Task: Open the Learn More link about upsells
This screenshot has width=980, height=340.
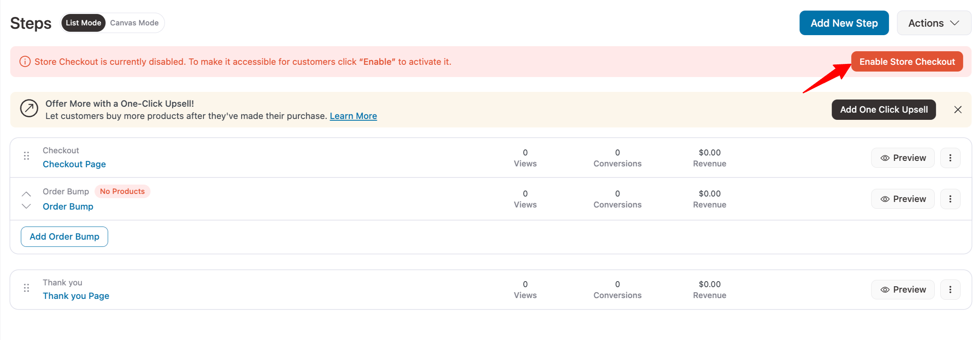Action: click(353, 116)
